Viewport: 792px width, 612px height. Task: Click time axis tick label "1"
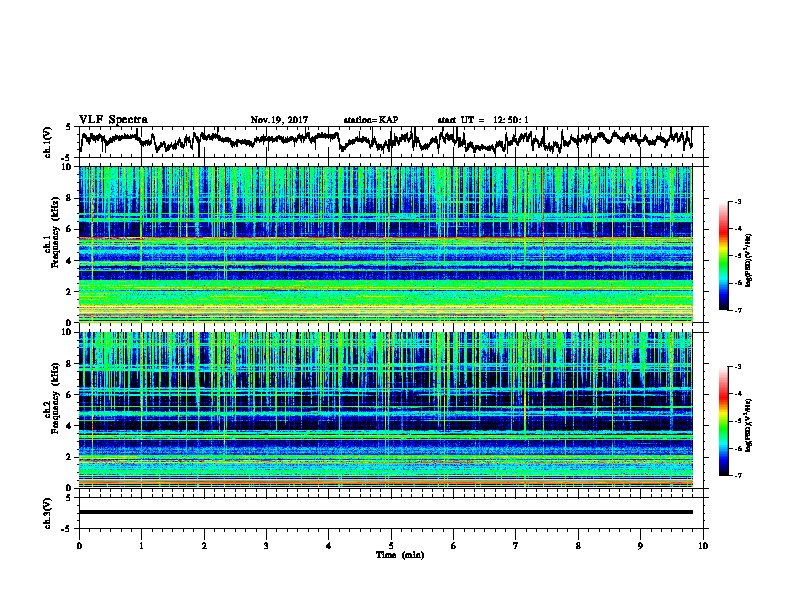[x=141, y=546]
